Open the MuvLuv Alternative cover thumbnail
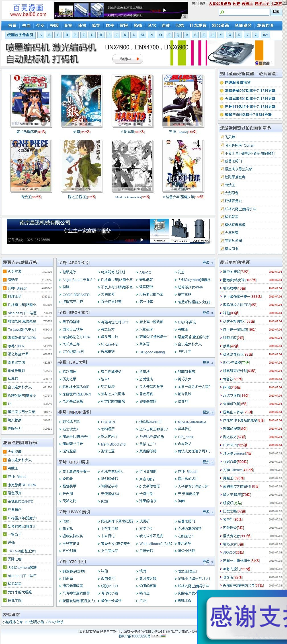287x644 pixels. point(132,166)
